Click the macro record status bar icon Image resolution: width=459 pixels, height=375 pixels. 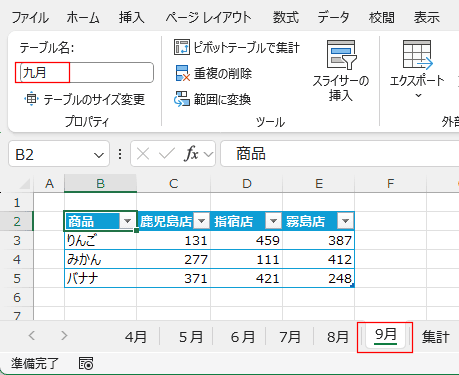86,363
